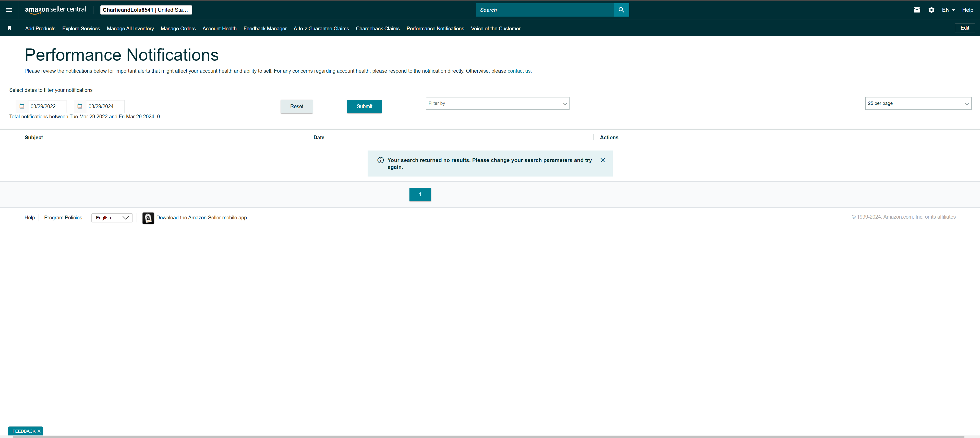Open Program Policies link
Viewport: 980px width, 438px height.
63,218
